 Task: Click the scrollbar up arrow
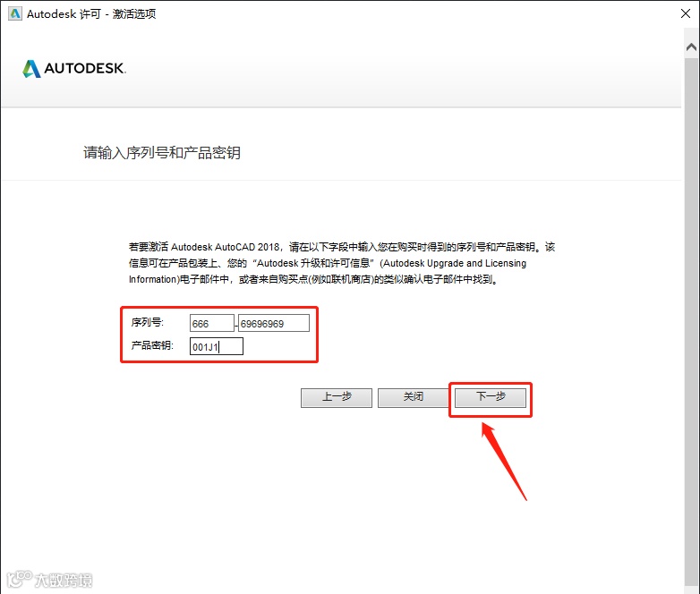tap(691, 47)
